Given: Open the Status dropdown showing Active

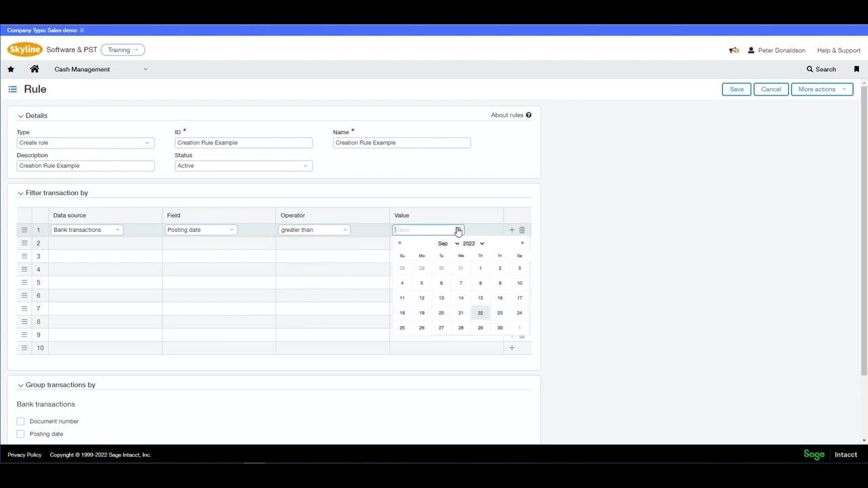Looking at the screenshot, I should [x=243, y=165].
